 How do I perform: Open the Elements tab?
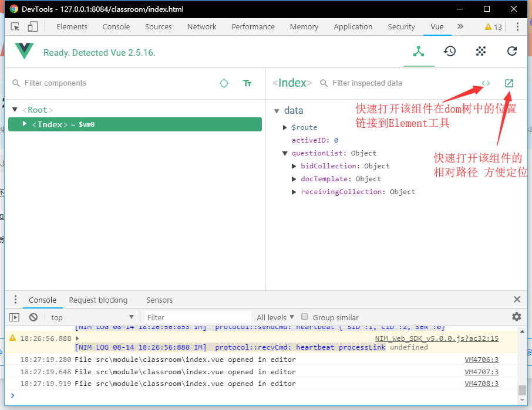coord(72,27)
